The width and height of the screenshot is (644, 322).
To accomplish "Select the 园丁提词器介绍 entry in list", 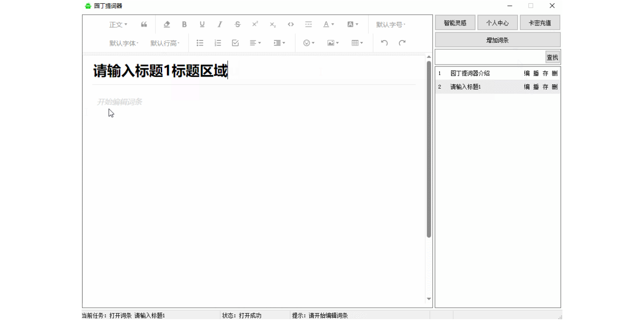I will [470, 74].
